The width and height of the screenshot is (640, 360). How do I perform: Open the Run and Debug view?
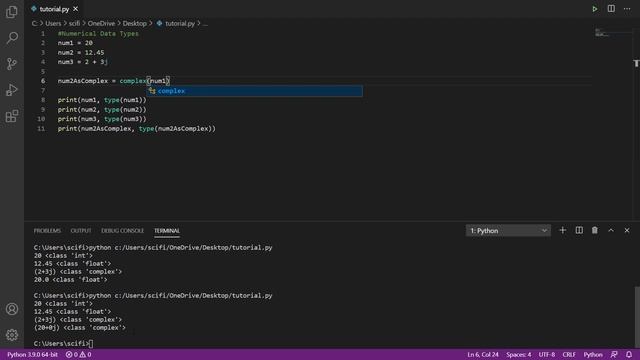click(12, 90)
